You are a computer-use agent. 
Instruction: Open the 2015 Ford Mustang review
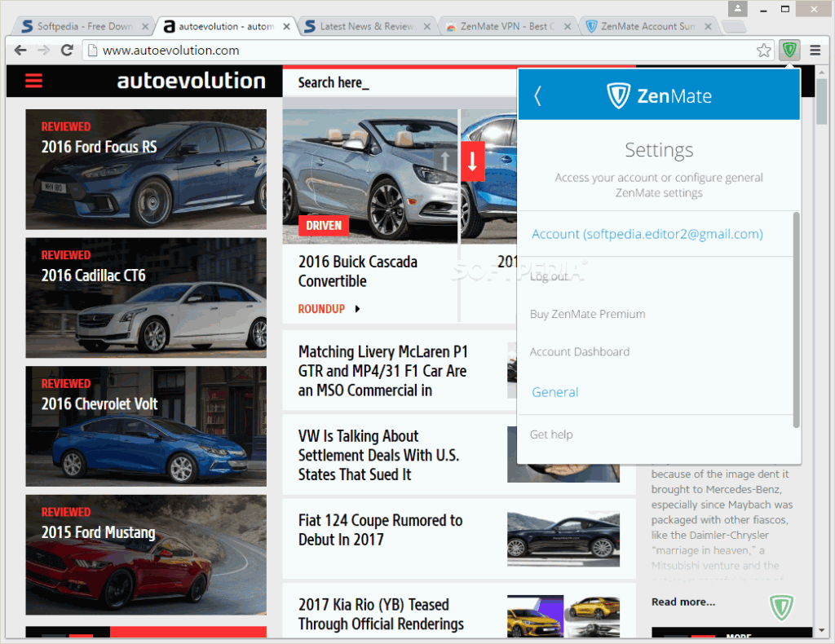click(x=146, y=554)
